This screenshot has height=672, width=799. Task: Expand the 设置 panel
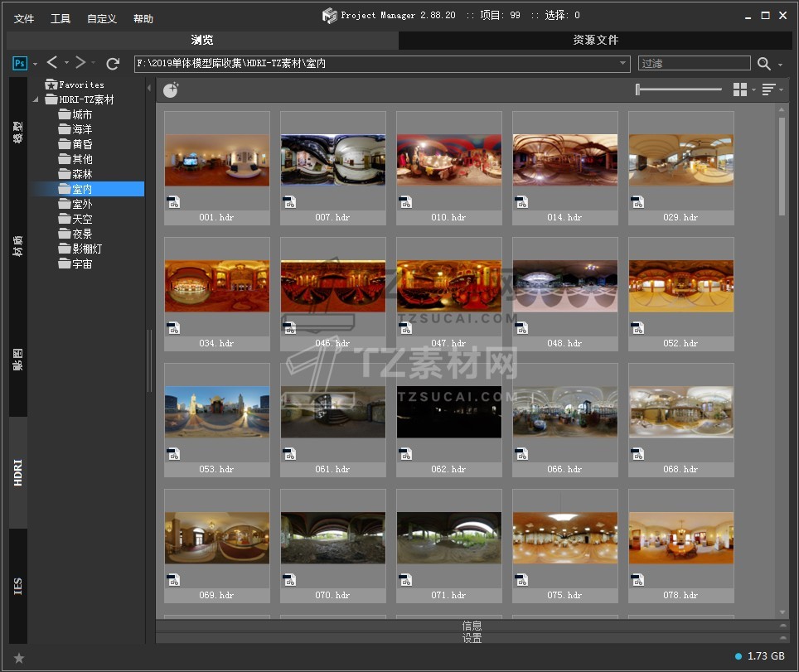coord(472,638)
